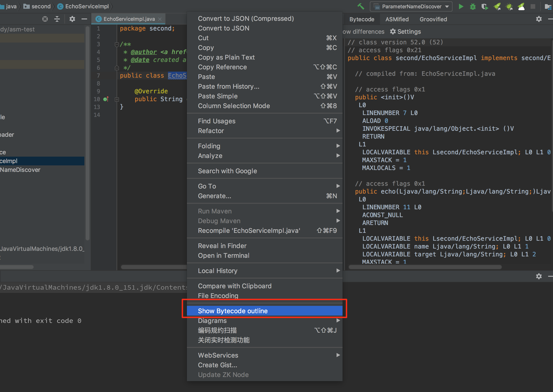553x392 pixels.
Task: Click the green Build hammer icon
Action: [x=361, y=6]
